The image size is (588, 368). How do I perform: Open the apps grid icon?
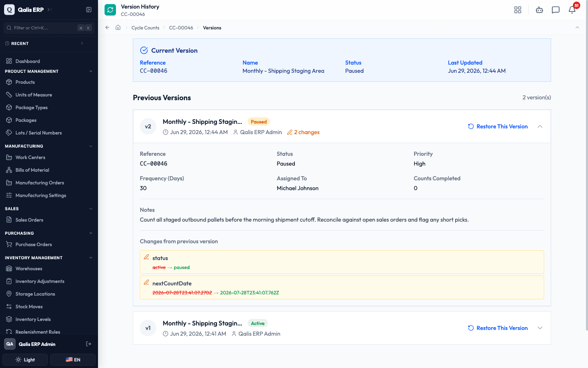click(518, 10)
